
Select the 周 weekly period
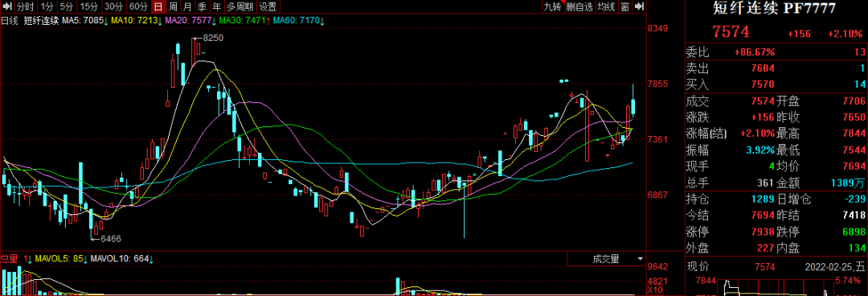click(x=174, y=6)
